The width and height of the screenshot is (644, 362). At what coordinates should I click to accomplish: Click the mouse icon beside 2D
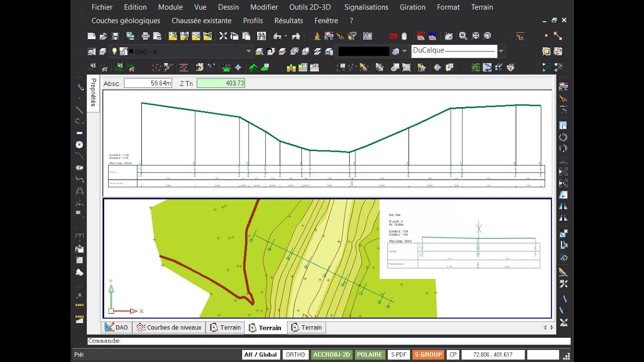404,36
